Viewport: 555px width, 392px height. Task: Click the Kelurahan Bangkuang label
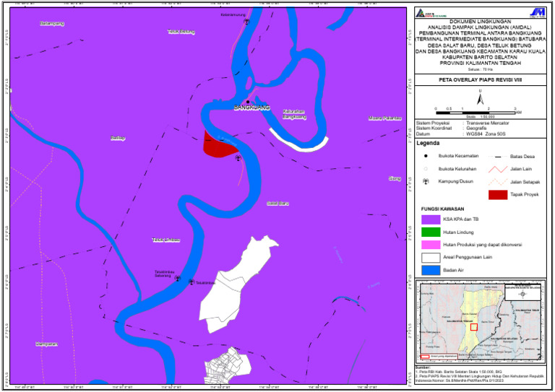(x=294, y=114)
